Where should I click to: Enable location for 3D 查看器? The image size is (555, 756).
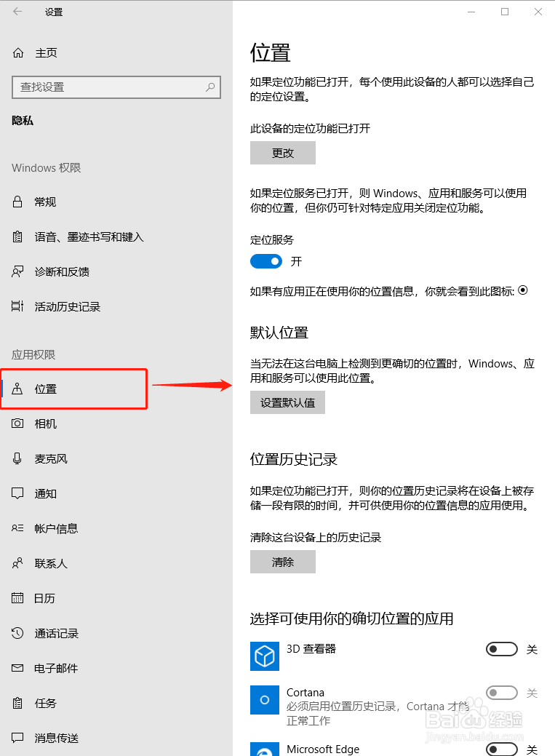click(502, 649)
